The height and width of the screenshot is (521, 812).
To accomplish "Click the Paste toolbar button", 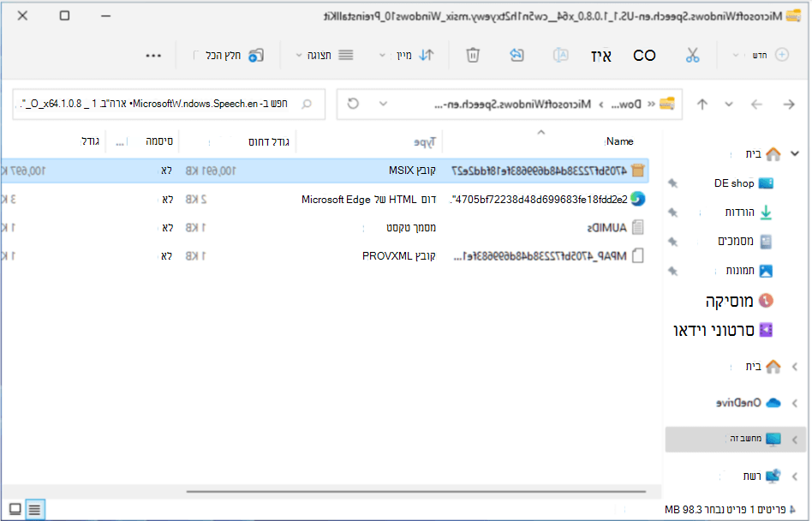I will click(x=600, y=56).
